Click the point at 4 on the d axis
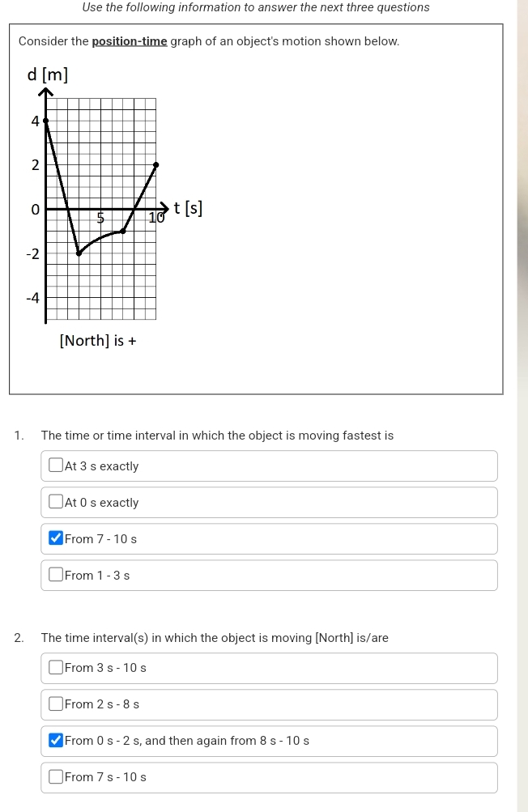This screenshot has width=528, height=812. click(x=47, y=121)
